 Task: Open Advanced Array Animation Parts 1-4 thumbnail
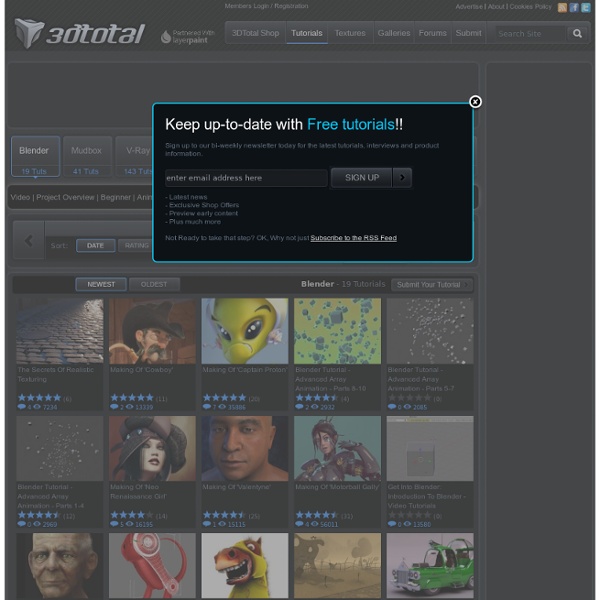click(60, 448)
